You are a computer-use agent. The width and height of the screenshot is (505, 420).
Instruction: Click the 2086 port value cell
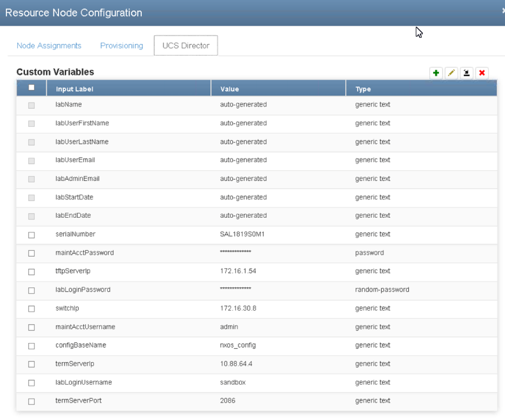click(227, 401)
